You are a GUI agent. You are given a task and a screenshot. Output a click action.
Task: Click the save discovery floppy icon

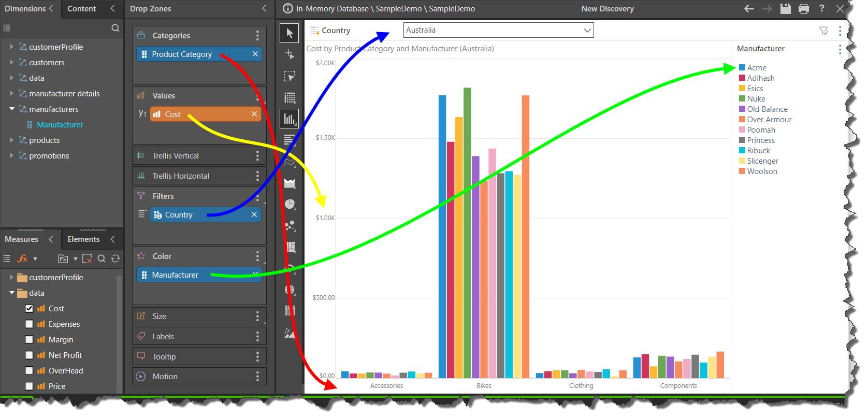click(786, 9)
